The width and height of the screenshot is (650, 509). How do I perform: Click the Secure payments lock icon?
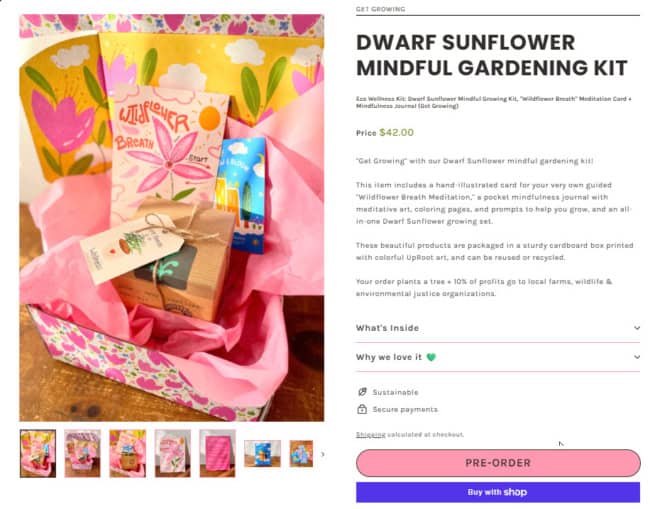(x=362, y=409)
